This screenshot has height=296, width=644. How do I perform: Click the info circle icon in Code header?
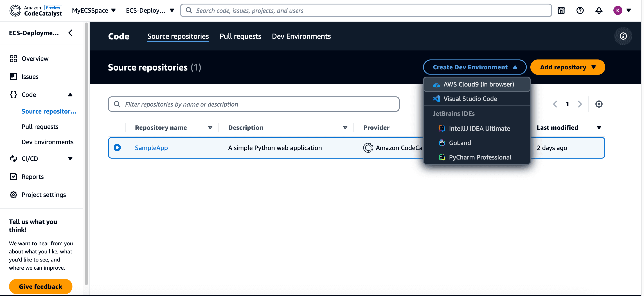[623, 36]
